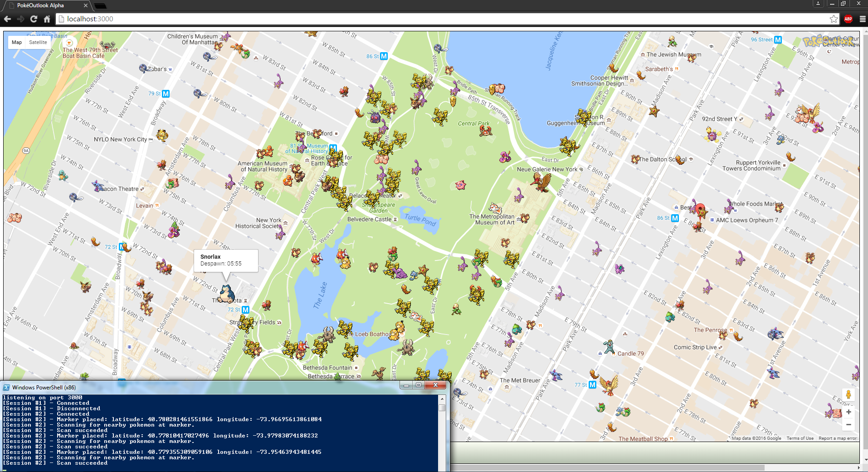Viewport: 868px width, 472px height.
Task: Select the 79 St subway station icon
Action: 166,93
